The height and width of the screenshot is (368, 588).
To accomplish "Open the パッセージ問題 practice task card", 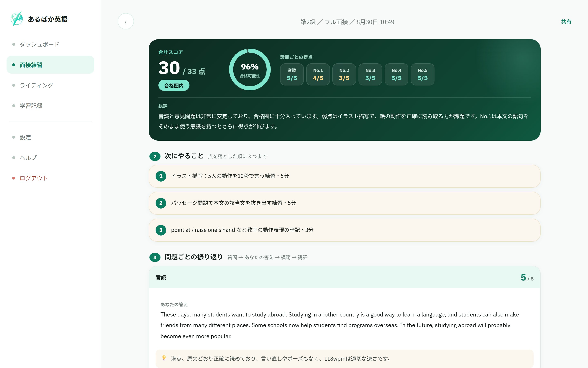I will point(345,203).
